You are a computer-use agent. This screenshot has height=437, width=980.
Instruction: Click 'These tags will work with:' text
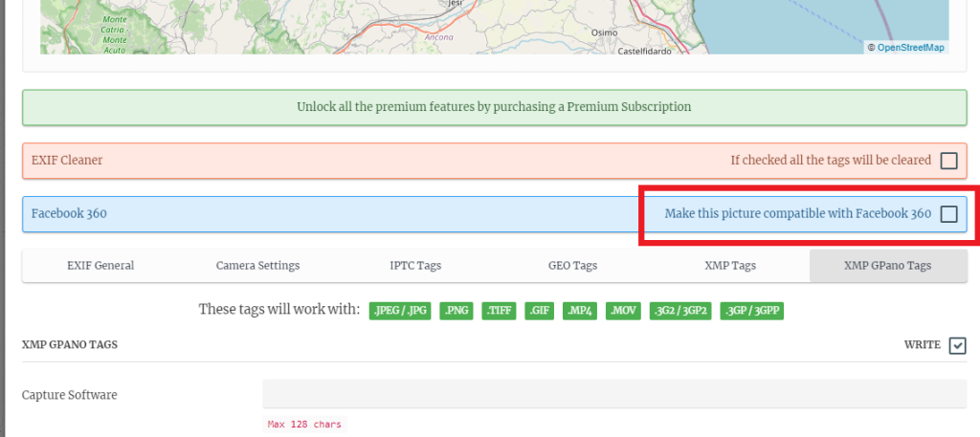(x=279, y=310)
